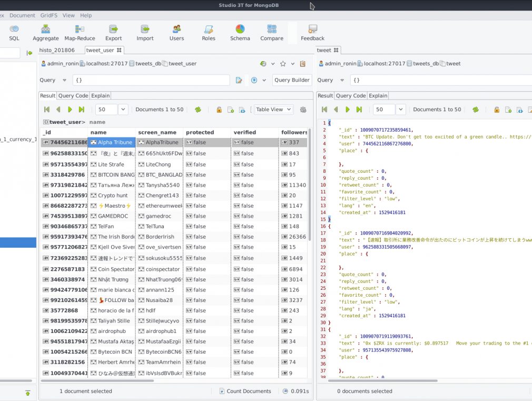The image size is (532, 401).
Task: Click tweet_user table horizontal scrollbar
Action: pyautogui.click(x=97, y=380)
